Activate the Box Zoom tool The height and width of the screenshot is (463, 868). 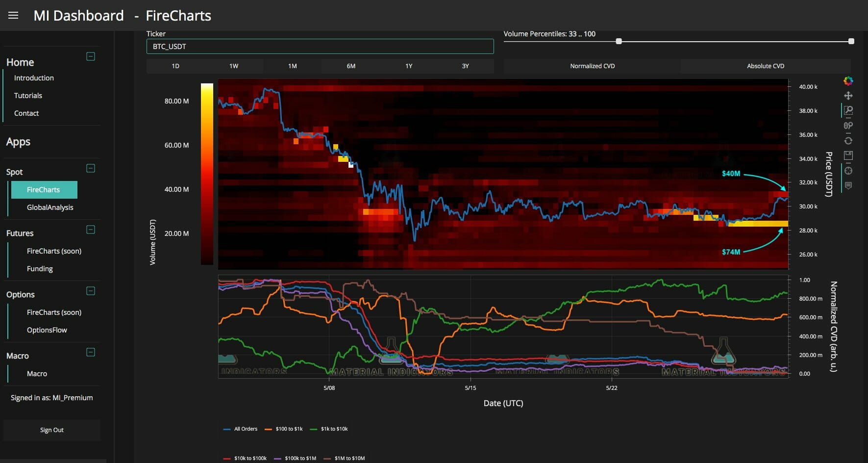point(848,110)
